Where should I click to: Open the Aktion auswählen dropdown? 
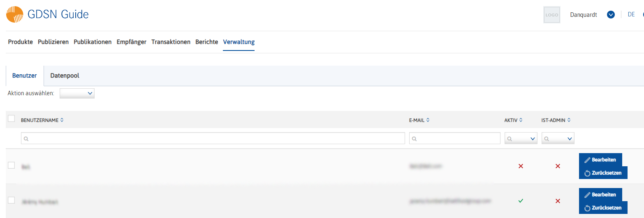(x=77, y=94)
